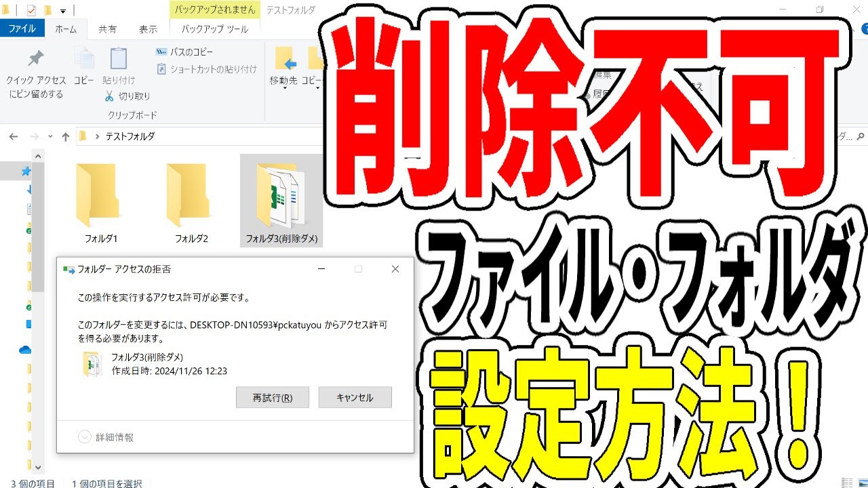
Task: Click the properties checkmark icon in title bar
Action: coord(31,10)
